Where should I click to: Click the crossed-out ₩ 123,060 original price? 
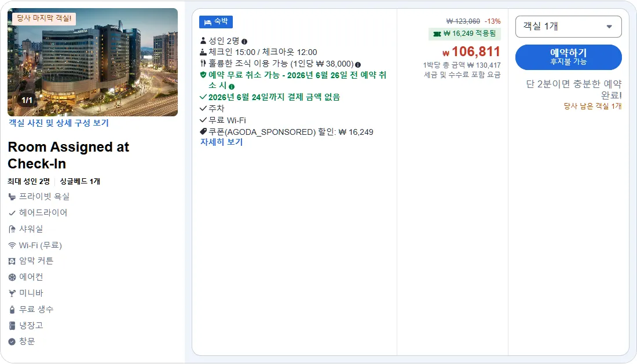click(x=463, y=21)
